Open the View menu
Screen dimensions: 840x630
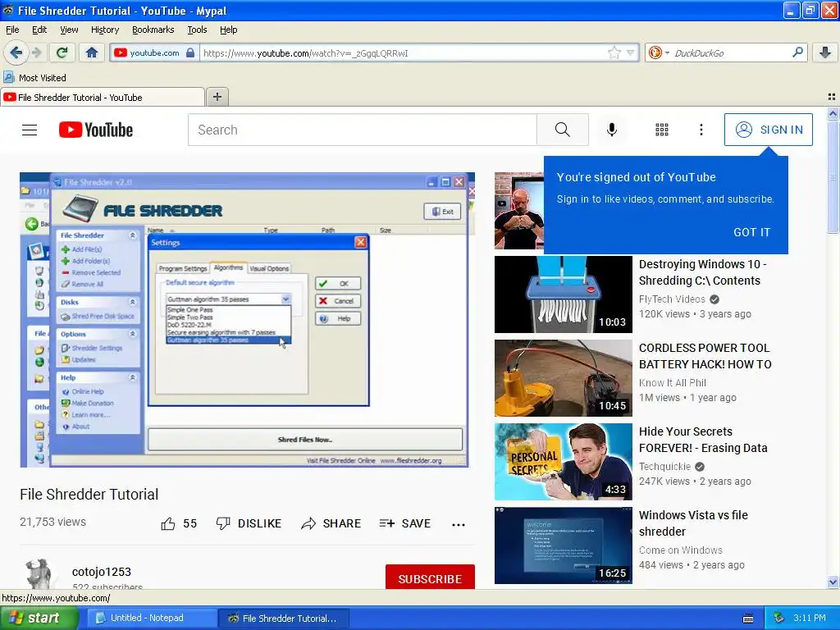[69, 30]
